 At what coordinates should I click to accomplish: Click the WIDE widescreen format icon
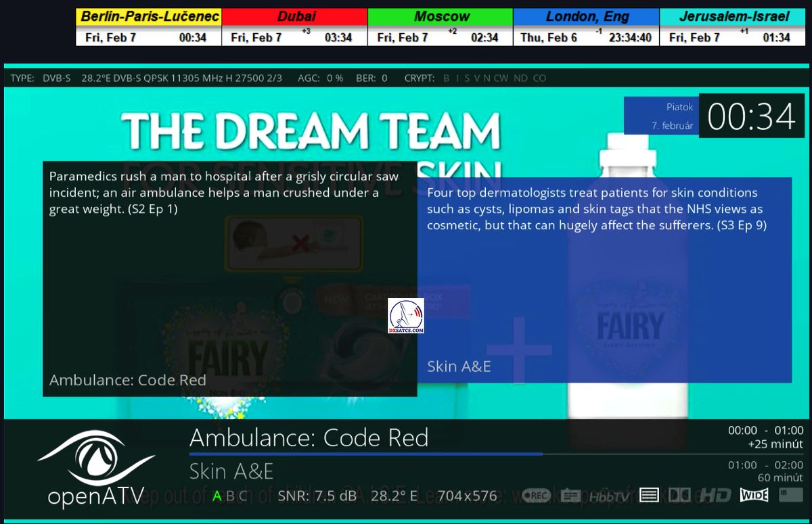click(754, 496)
